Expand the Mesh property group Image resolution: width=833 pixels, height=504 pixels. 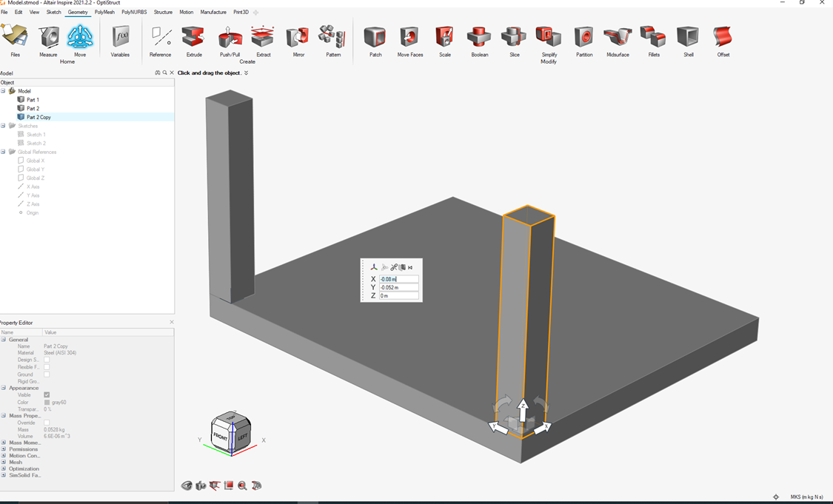coord(4,462)
